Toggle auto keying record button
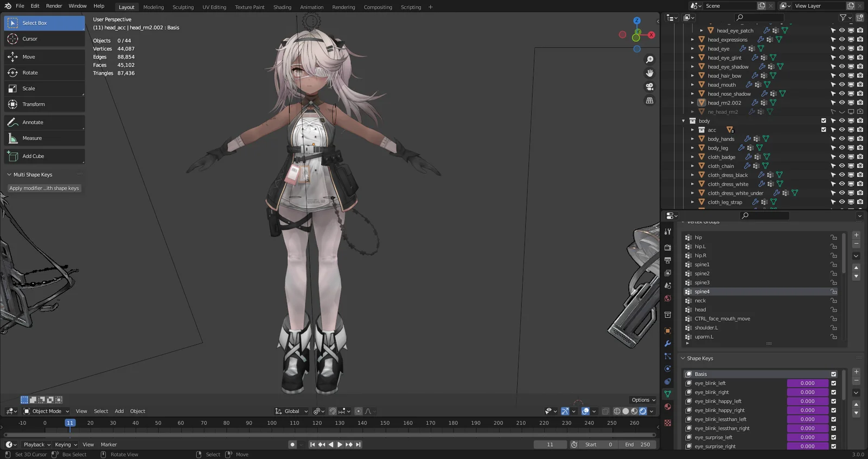This screenshot has height=459, width=868. point(292,444)
